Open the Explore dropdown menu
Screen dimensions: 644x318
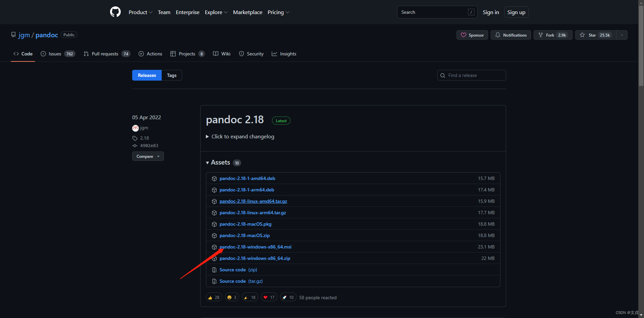coord(216,12)
